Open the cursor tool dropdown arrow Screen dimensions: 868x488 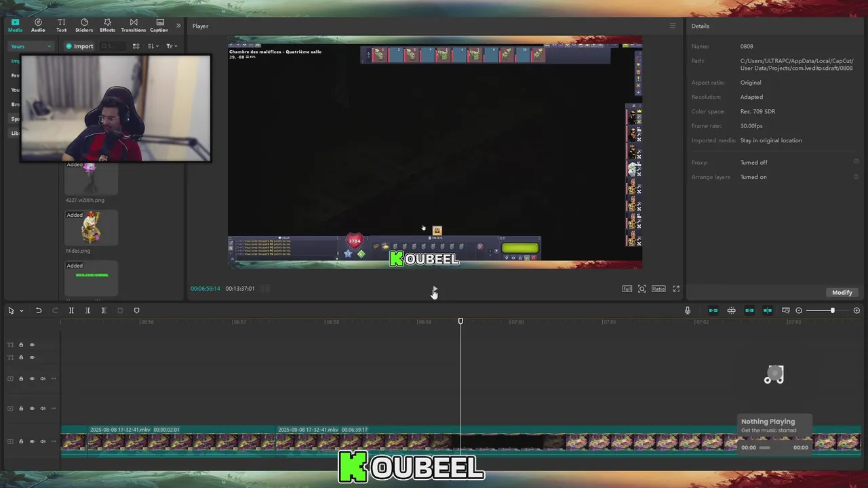pyautogui.click(x=21, y=310)
